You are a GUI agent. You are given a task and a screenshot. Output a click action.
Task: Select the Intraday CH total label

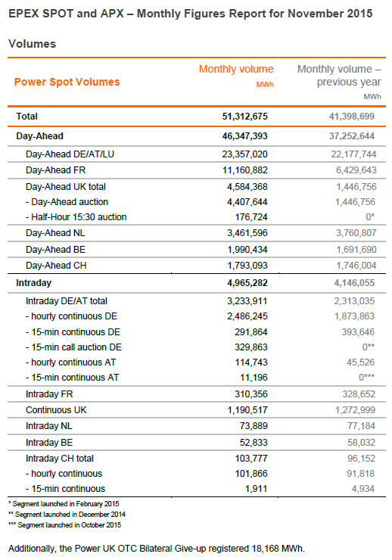click(x=60, y=459)
